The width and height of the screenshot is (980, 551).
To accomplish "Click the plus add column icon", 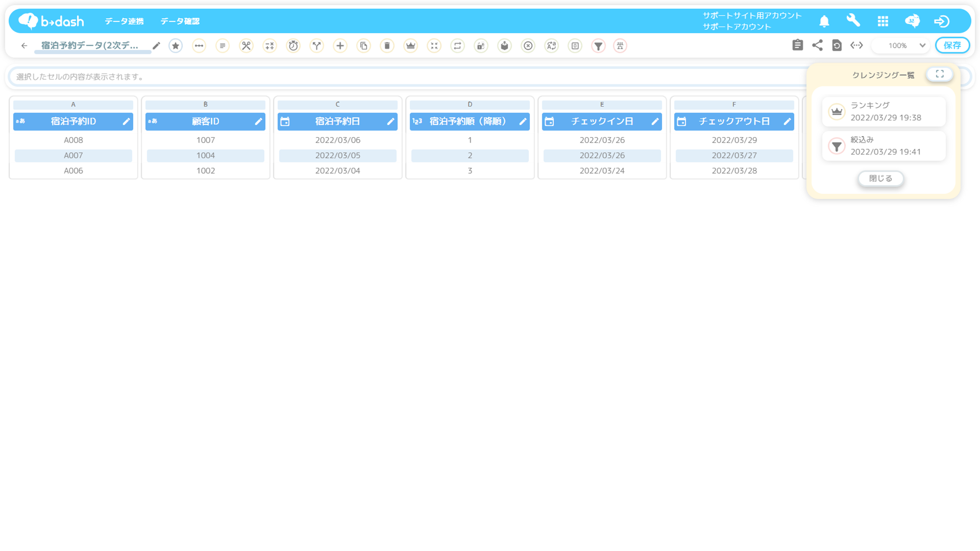I will (x=340, y=46).
